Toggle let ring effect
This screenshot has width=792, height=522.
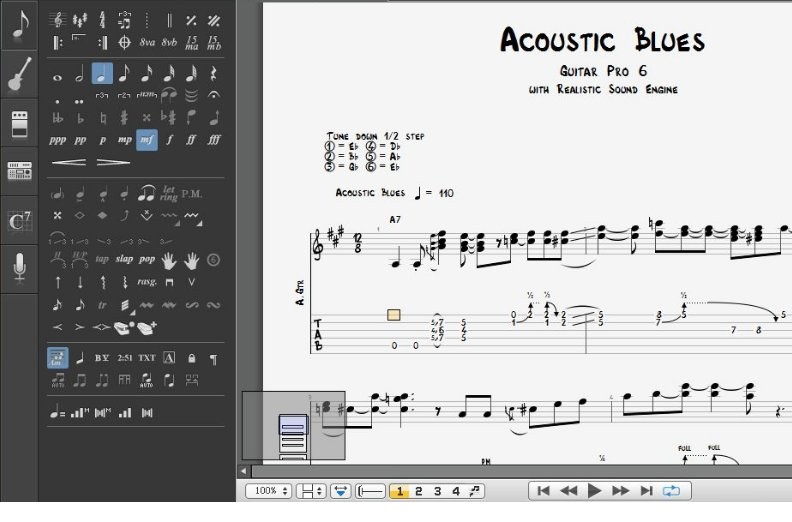click(169, 193)
